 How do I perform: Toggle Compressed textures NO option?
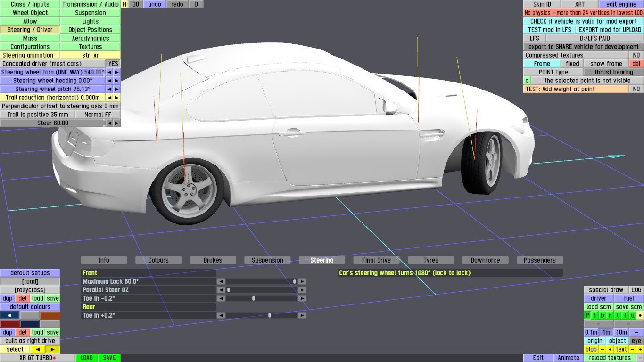[x=636, y=55]
